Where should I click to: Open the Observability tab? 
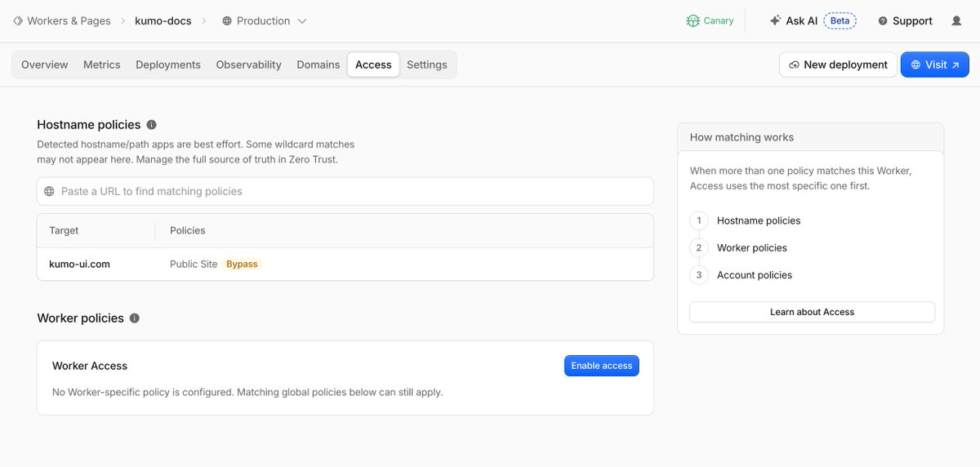point(249,64)
